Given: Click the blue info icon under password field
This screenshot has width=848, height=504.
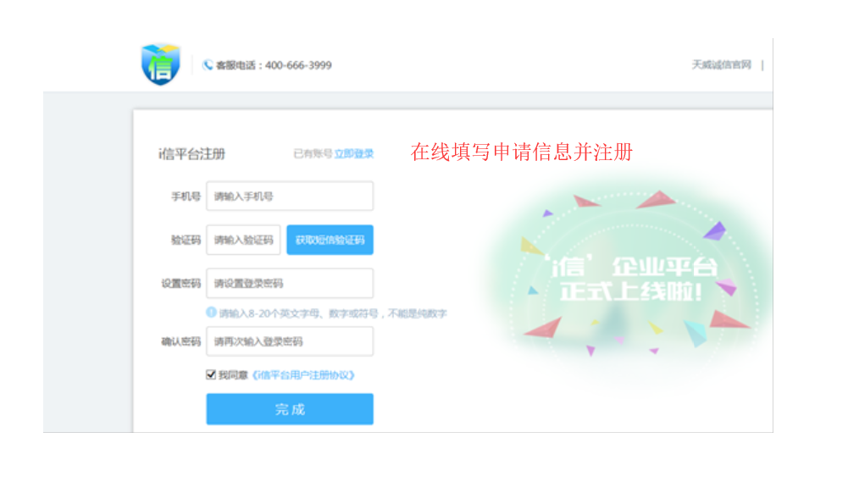Looking at the screenshot, I should click(x=212, y=313).
